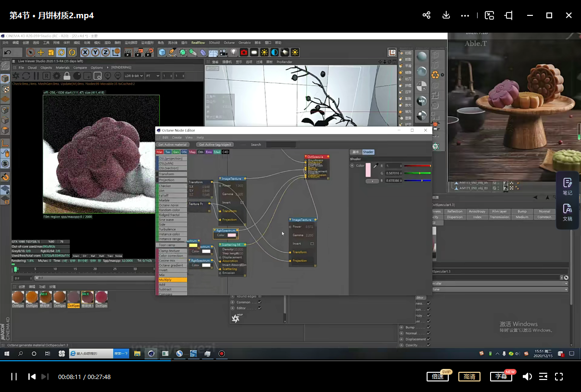Viewport: 581px width, 392px height.
Task: Open the Create menu in Node Editor
Action: coord(177,137)
